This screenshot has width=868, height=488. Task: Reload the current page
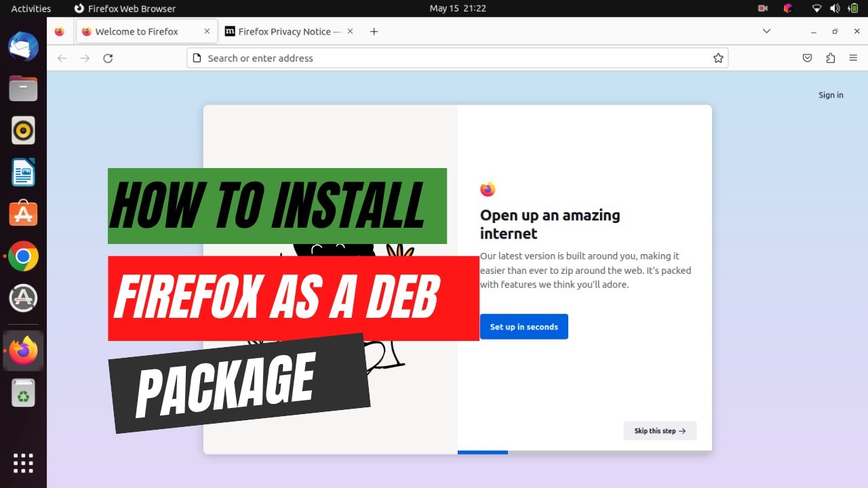[x=108, y=58]
